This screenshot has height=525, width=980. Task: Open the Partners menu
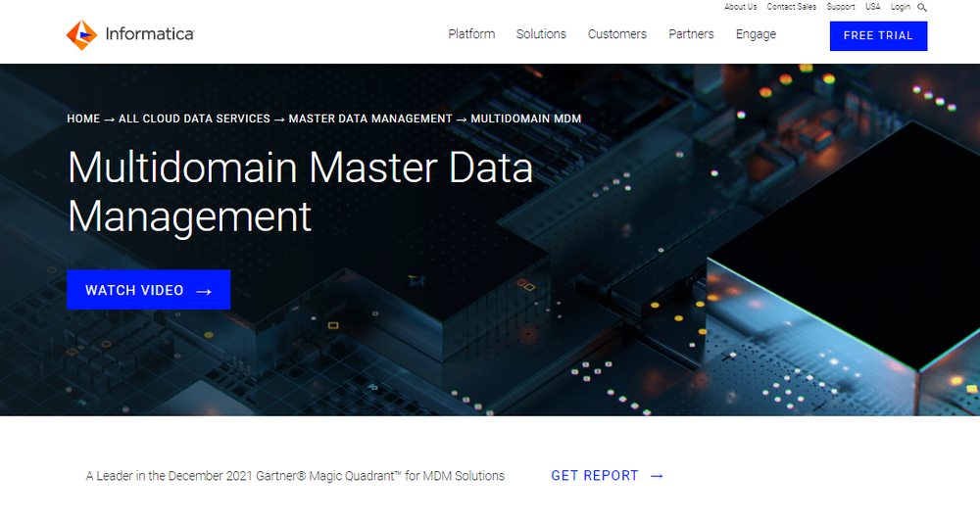[x=691, y=34]
